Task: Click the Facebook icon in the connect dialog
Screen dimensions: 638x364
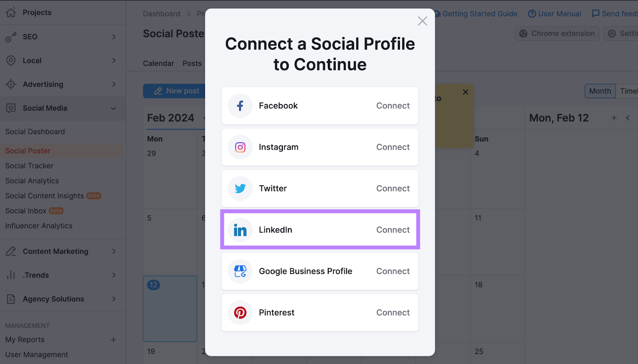Action: pyautogui.click(x=240, y=106)
